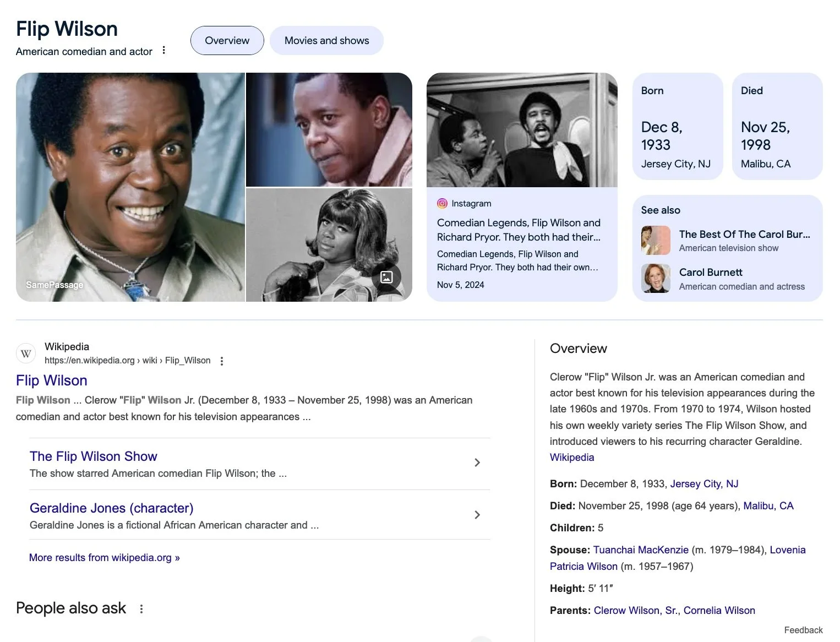Open the Flip Wilson and Richard Pryor photo
The image size is (840, 642).
pyautogui.click(x=522, y=130)
